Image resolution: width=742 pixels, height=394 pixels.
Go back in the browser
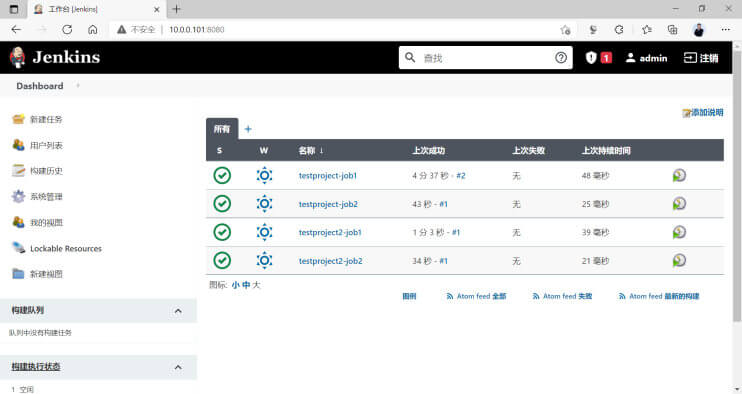click(x=16, y=29)
